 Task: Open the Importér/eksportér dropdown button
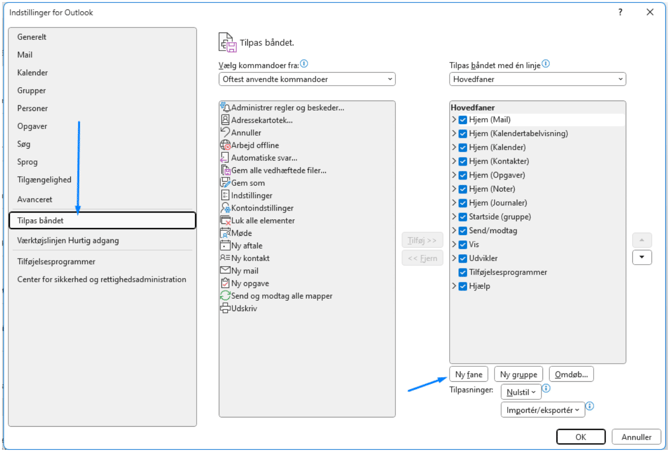pyautogui.click(x=543, y=410)
